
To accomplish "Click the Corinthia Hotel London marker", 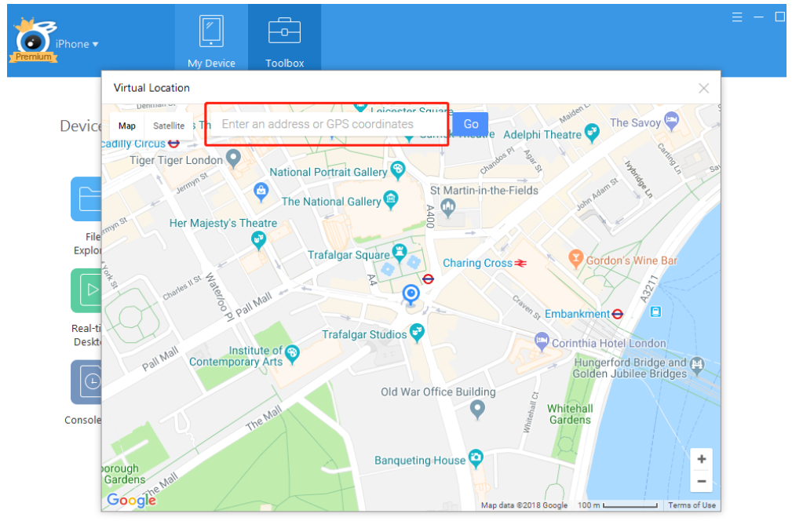I will coord(542,341).
